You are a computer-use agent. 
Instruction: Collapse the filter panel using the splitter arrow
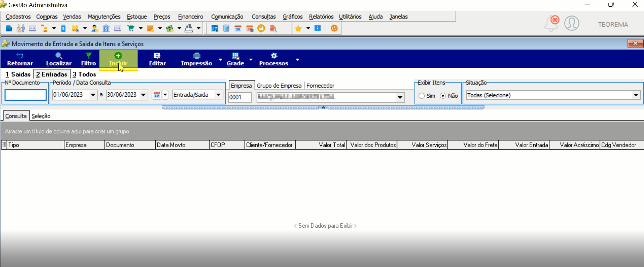323,108
